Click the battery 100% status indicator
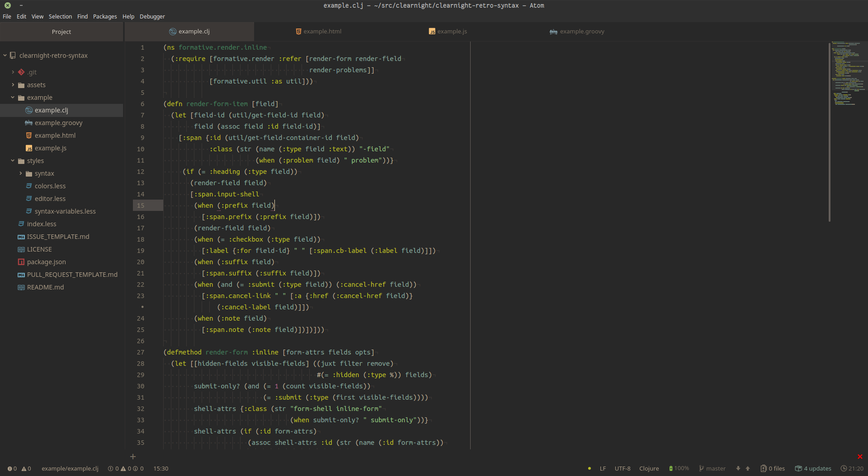 679,469
